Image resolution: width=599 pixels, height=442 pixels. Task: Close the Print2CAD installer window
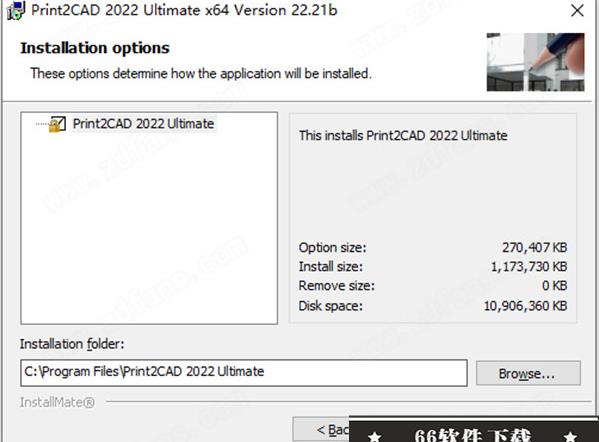(x=577, y=10)
